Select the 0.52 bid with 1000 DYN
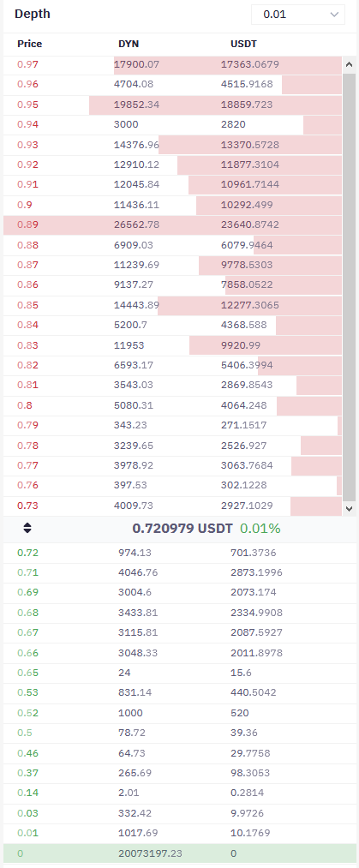The width and height of the screenshot is (359, 868). click(180, 713)
